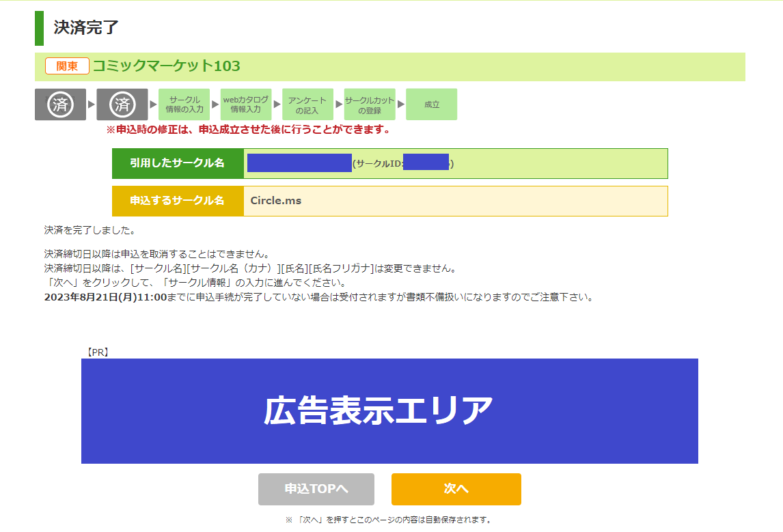The height and width of the screenshot is (532, 783).
Task: Click the 2023年8月21日(月)11:00 deadline text
Action: (x=105, y=297)
